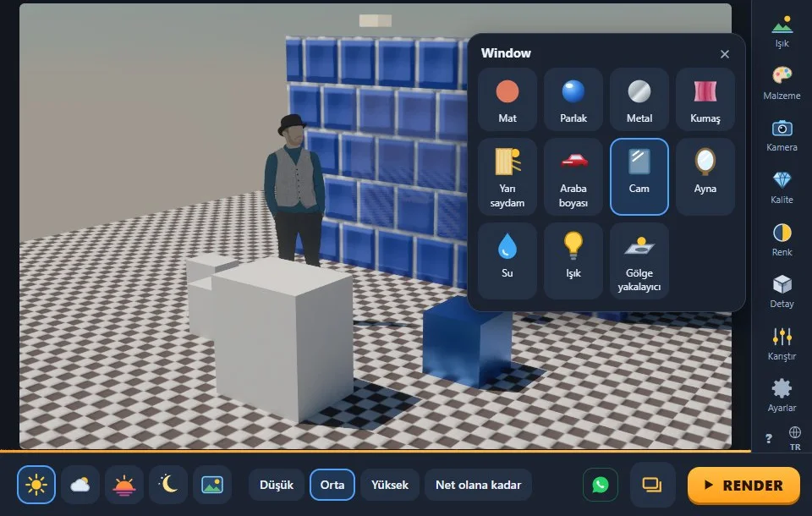Close the Window material panel
The image size is (812, 516).
[725, 54]
